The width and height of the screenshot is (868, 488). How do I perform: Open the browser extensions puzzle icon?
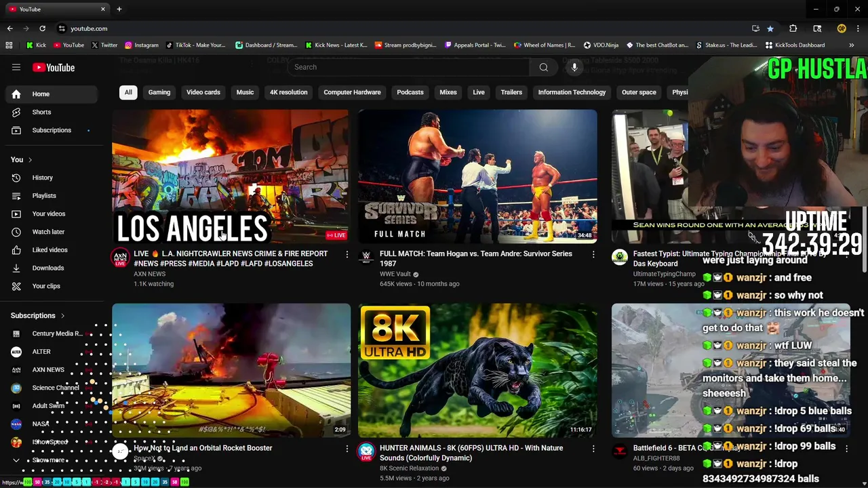tap(793, 28)
